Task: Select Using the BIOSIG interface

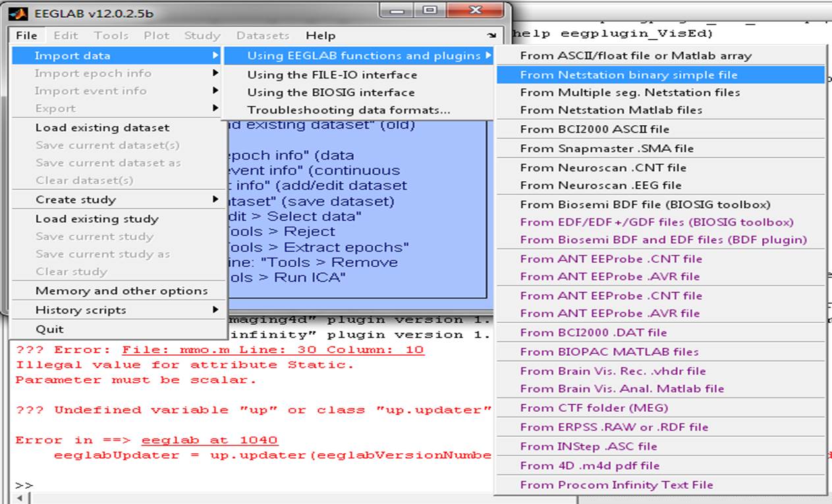Action: [x=360, y=93]
